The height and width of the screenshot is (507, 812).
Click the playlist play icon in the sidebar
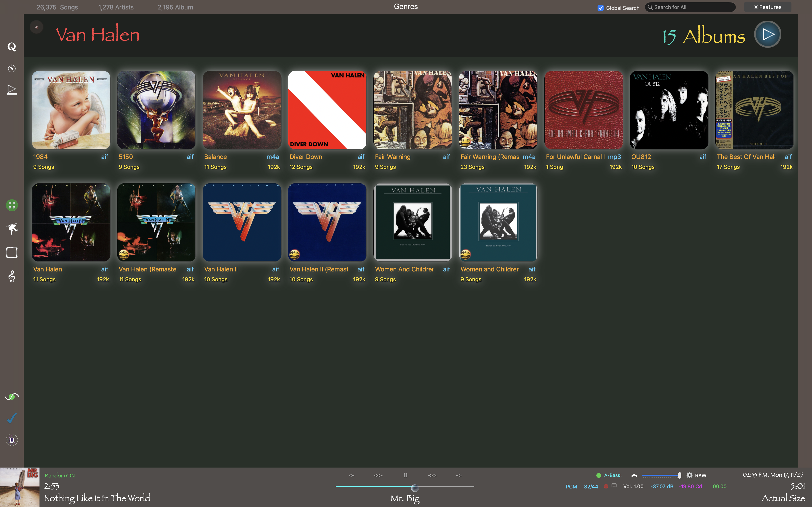[12, 90]
